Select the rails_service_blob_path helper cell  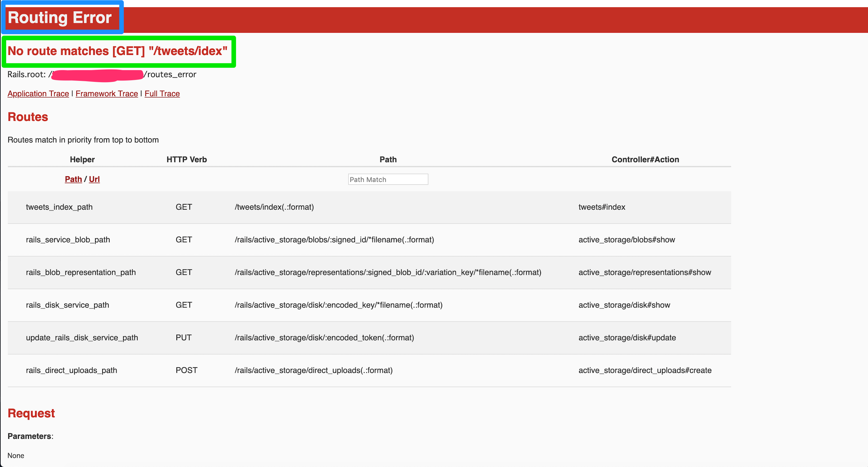point(68,240)
